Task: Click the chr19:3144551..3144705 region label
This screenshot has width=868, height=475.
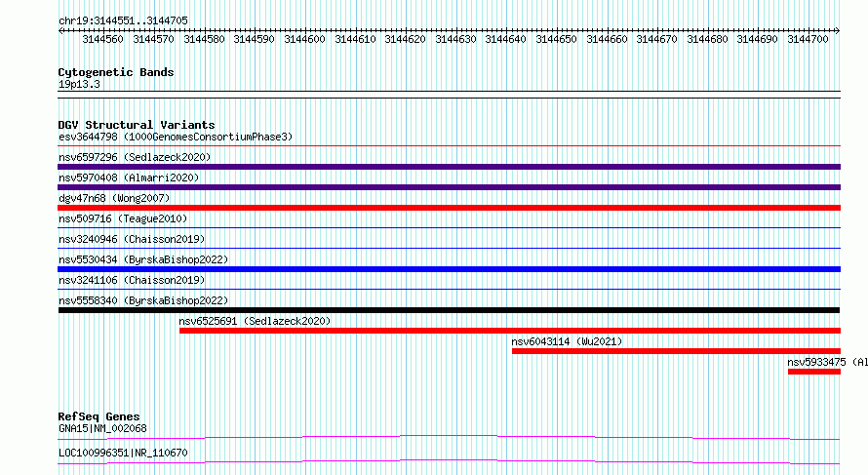Action: coord(123,21)
